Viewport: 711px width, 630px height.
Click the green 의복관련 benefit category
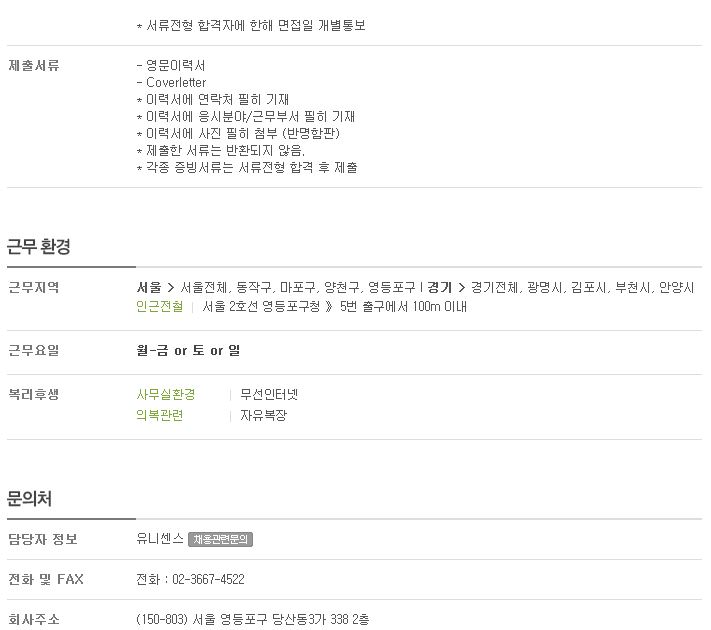(160, 415)
